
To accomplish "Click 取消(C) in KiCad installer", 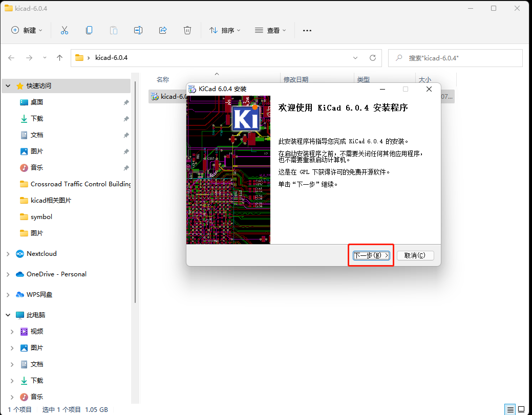I will (x=415, y=255).
